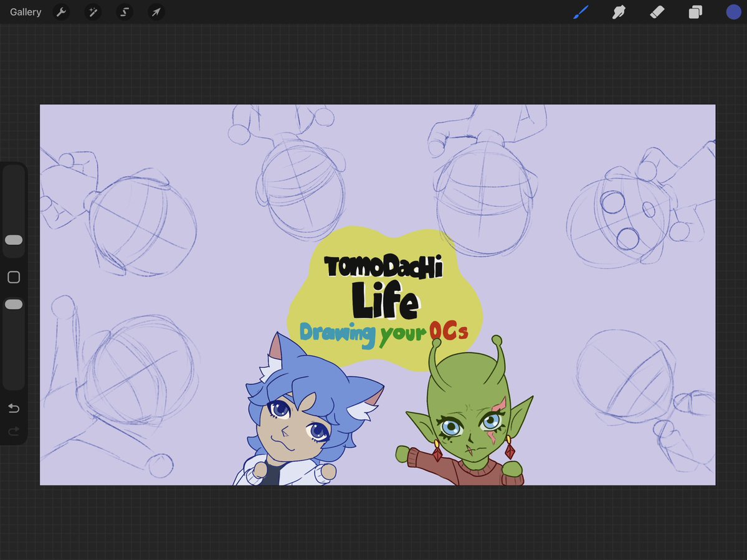This screenshot has height=560, width=747.
Task: Select the Brush tool
Action: (x=581, y=12)
